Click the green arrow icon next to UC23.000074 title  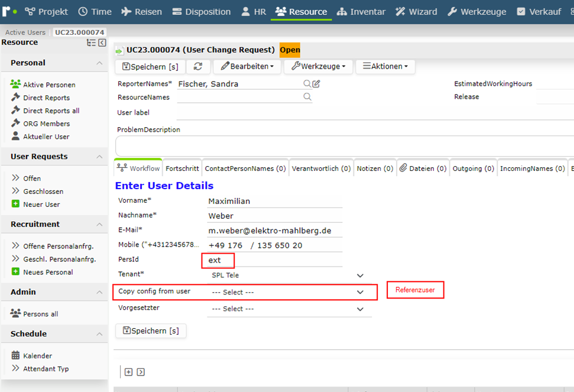(x=119, y=51)
